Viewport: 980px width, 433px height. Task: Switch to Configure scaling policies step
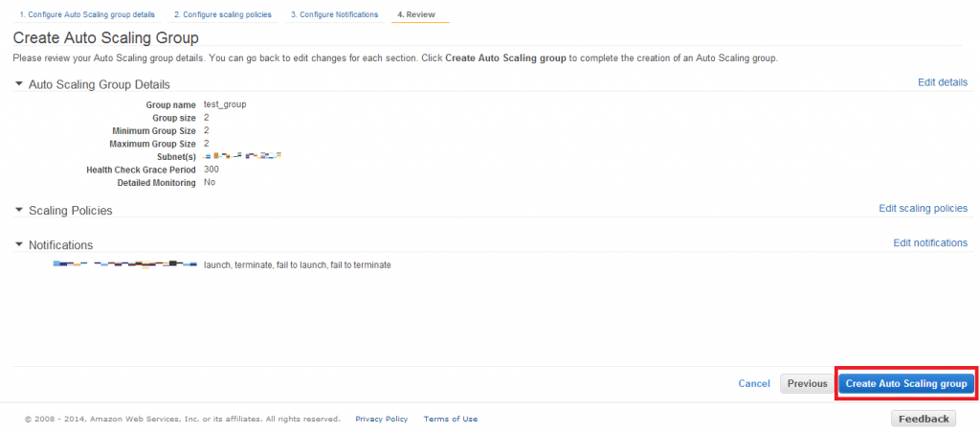pos(222,14)
